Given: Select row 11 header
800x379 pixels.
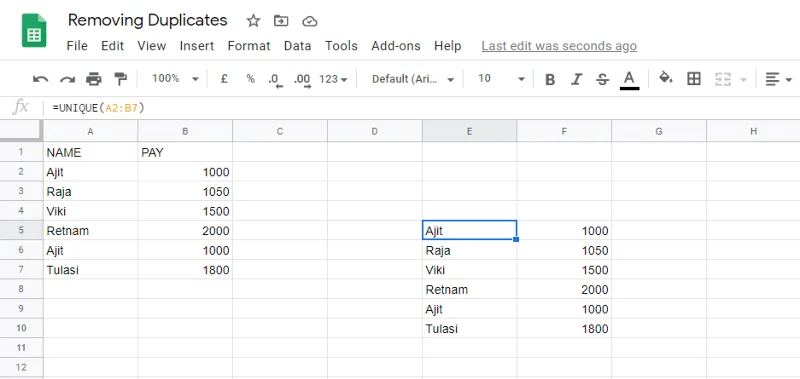Looking at the screenshot, I should (x=21, y=347).
